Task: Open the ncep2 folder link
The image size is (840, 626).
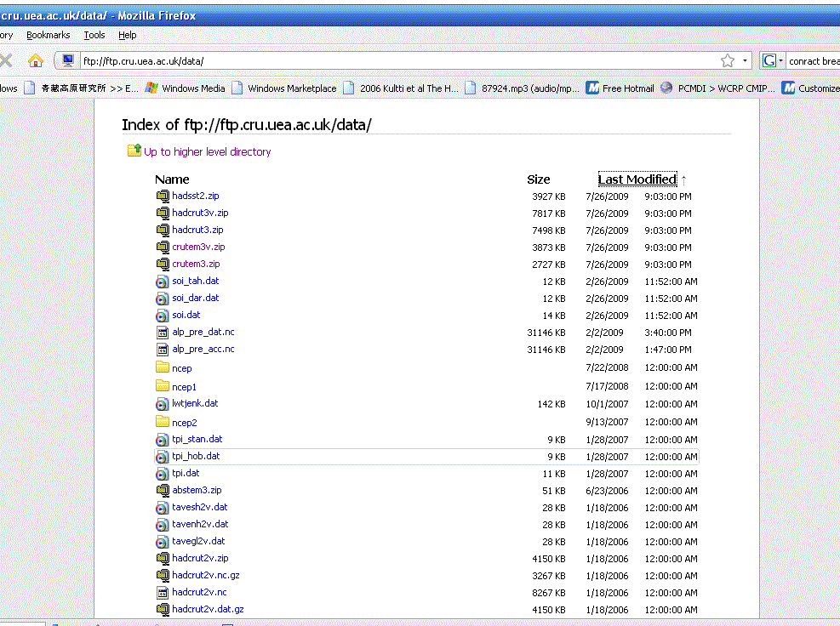Action: [184, 423]
